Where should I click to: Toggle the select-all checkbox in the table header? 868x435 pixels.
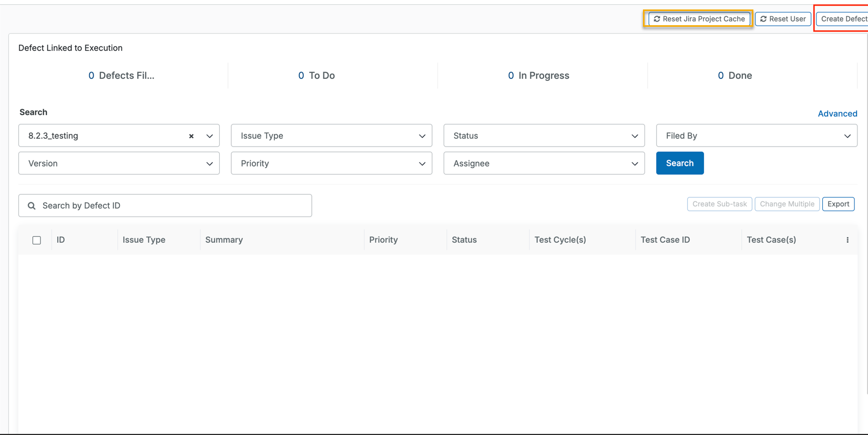[x=37, y=240]
